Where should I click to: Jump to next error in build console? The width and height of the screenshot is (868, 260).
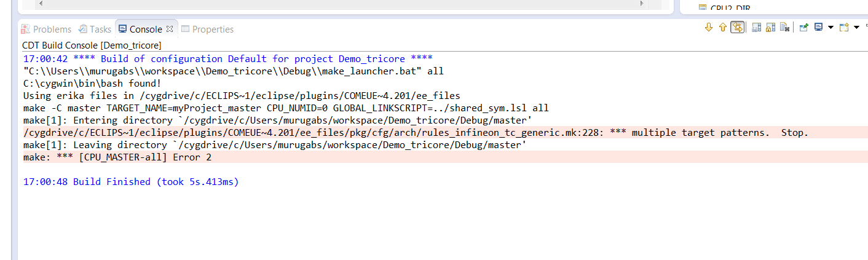tap(708, 28)
